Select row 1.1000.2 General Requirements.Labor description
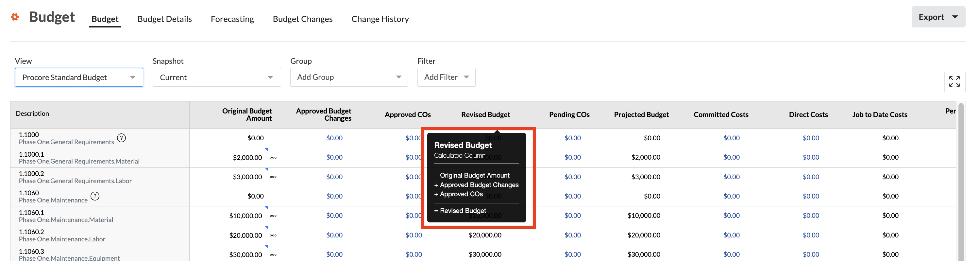The image size is (980, 261). (x=75, y=177)
